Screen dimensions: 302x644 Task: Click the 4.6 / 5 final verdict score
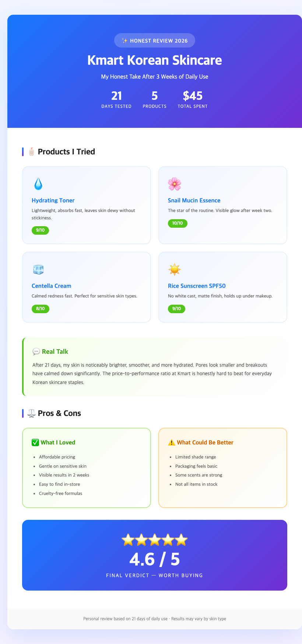point(155,559)
